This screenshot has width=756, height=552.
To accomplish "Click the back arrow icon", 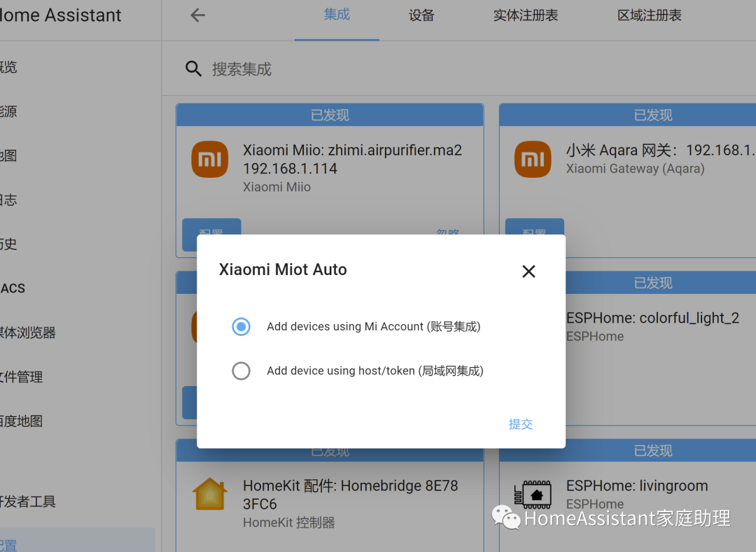I will [x=198, y=15].
